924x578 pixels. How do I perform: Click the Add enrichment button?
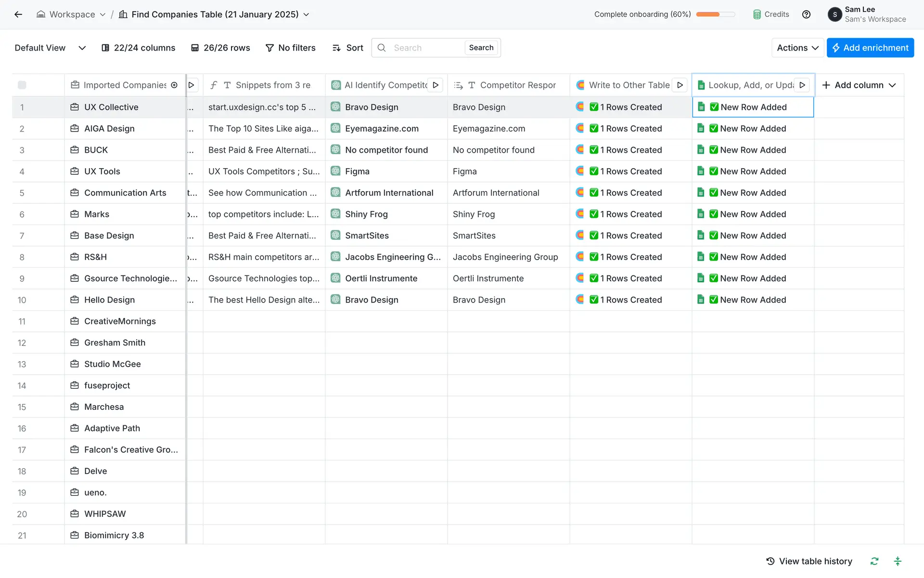[870, 48]
